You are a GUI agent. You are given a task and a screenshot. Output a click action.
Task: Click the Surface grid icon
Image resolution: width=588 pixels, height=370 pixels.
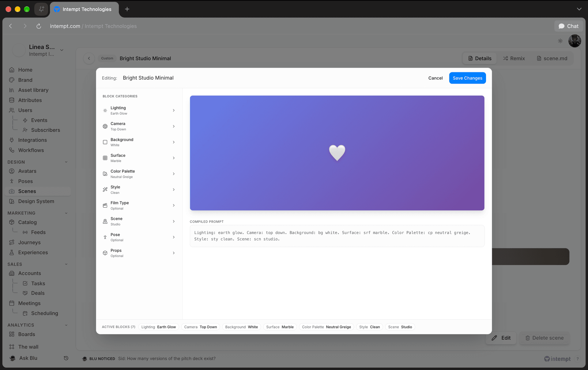(x=105, y=158)
